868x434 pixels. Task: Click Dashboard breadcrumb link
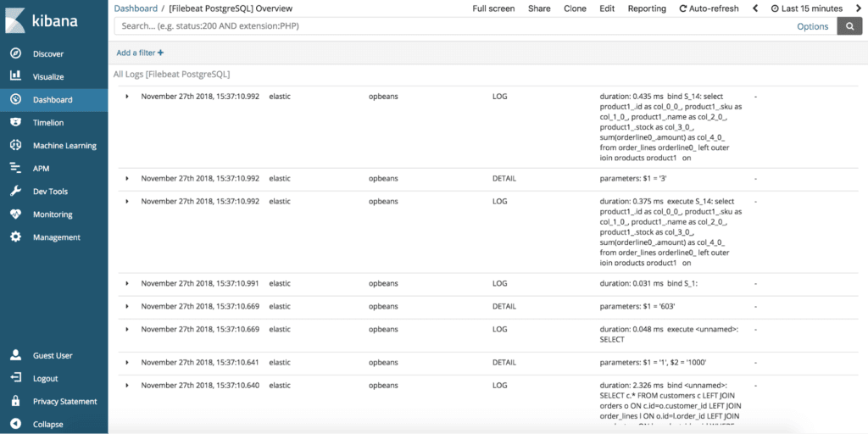136,8
